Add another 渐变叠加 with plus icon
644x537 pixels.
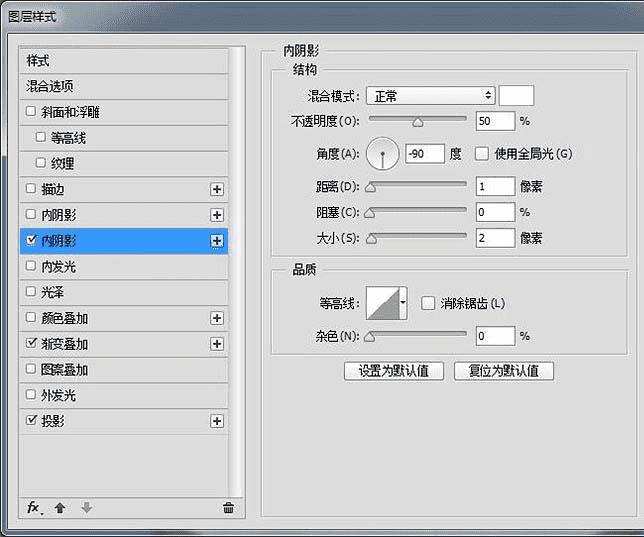tap(217, 344)
